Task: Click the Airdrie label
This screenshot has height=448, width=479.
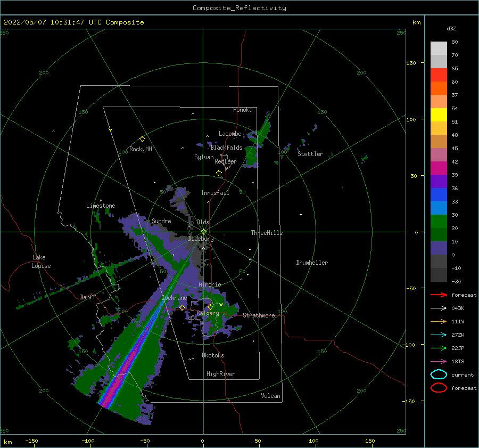Action: click(210, 284)
